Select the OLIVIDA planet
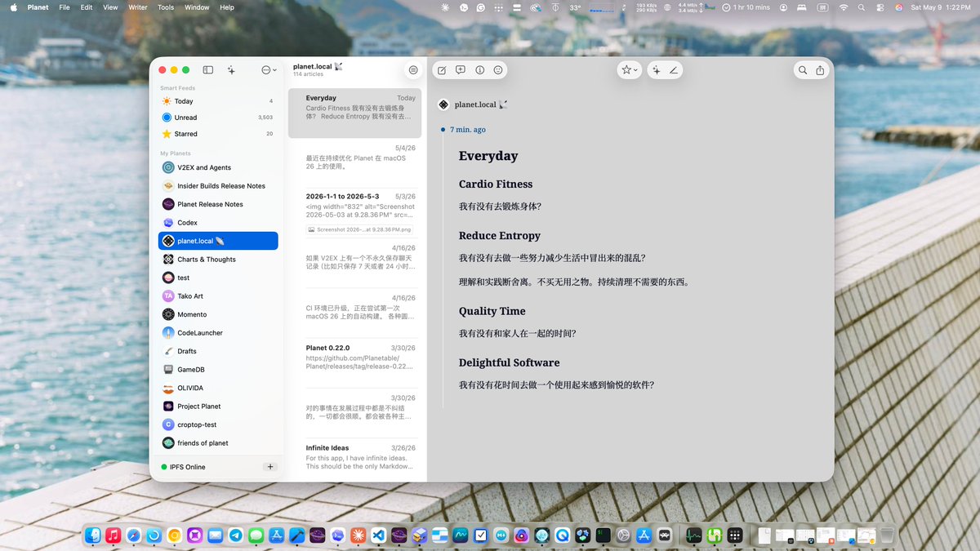The height and width of the screenshot is (551, 980). (x=218, y=388)
